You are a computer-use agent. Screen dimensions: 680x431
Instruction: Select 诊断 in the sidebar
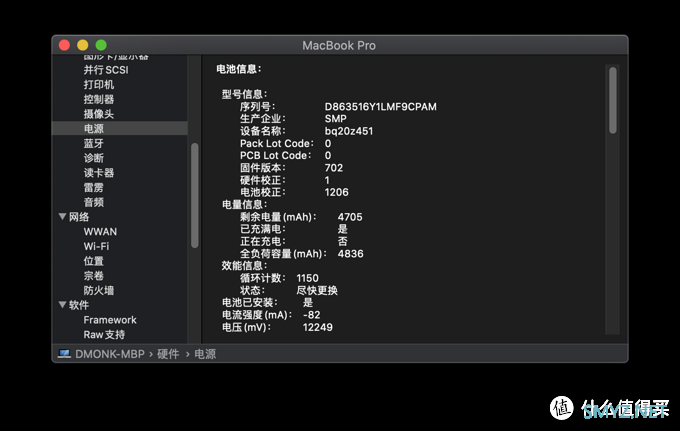(x=94, y=158)
